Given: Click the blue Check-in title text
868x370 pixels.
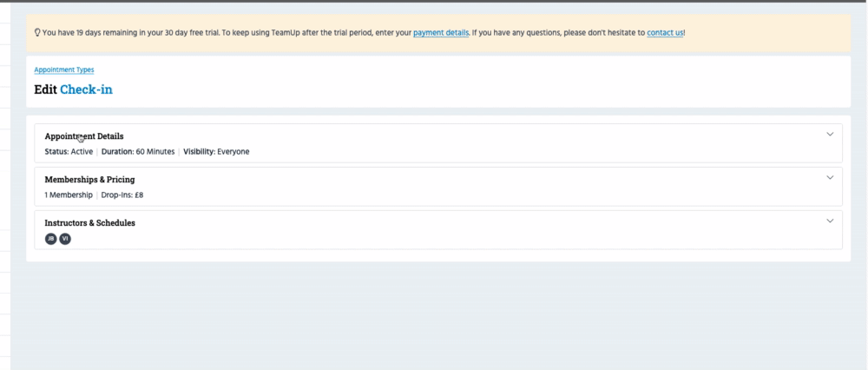Looking at the screenshot, I should (86, 89).
